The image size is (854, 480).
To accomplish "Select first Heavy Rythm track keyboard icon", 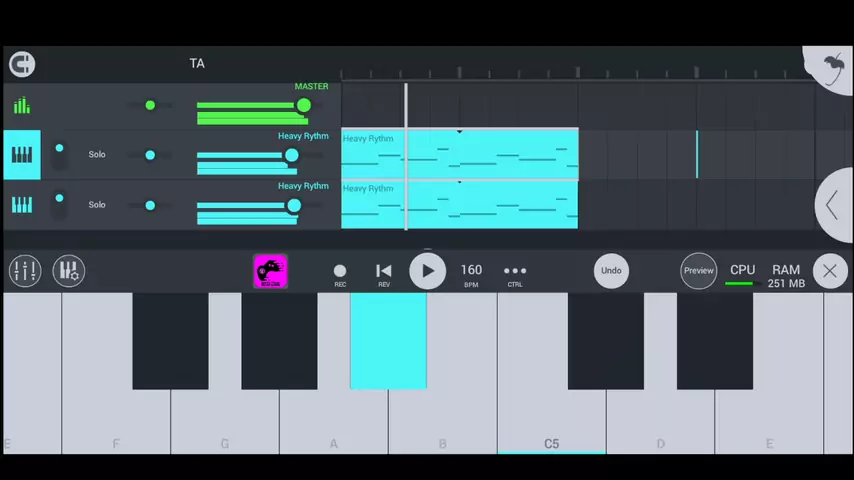I will click(x=21, y=154).
